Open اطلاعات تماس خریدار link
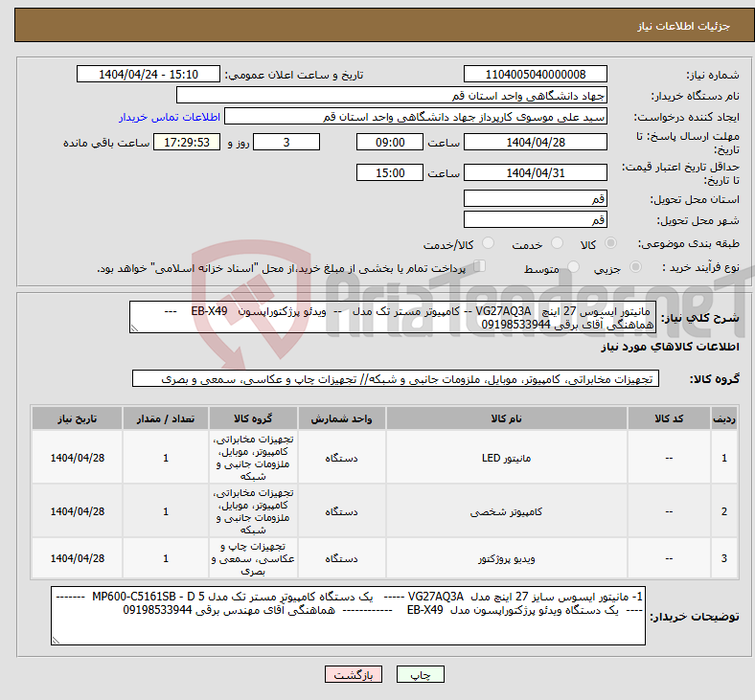 [170, 117]
